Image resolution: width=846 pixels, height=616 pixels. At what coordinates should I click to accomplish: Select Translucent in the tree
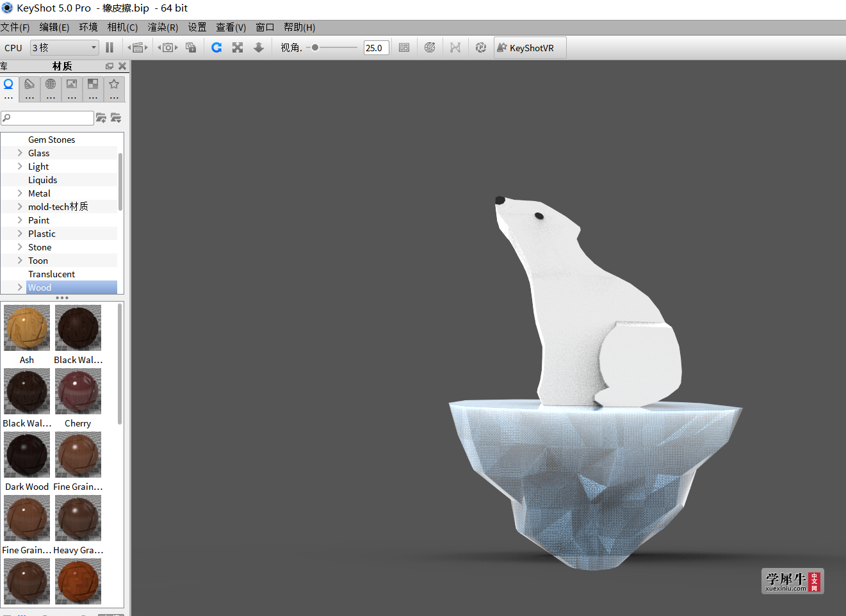[51, 274]
